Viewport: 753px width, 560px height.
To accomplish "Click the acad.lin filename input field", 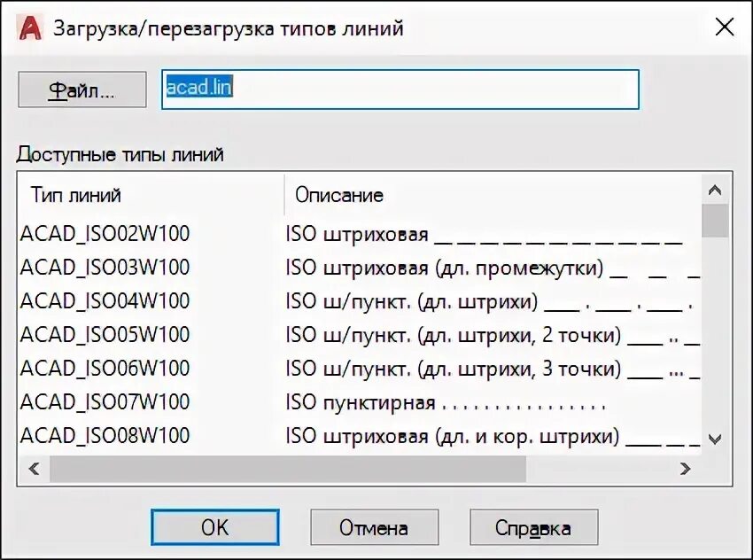I will tap(399, 89).
